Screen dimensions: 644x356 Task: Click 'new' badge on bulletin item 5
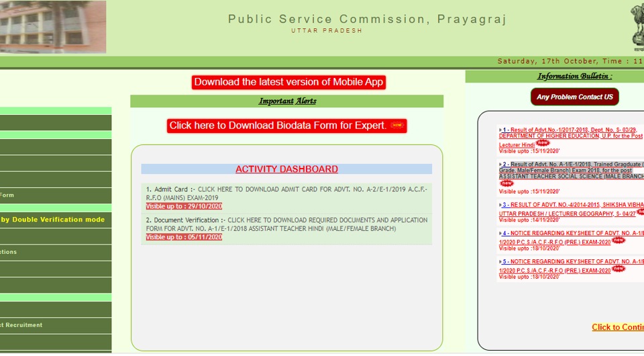618,269
